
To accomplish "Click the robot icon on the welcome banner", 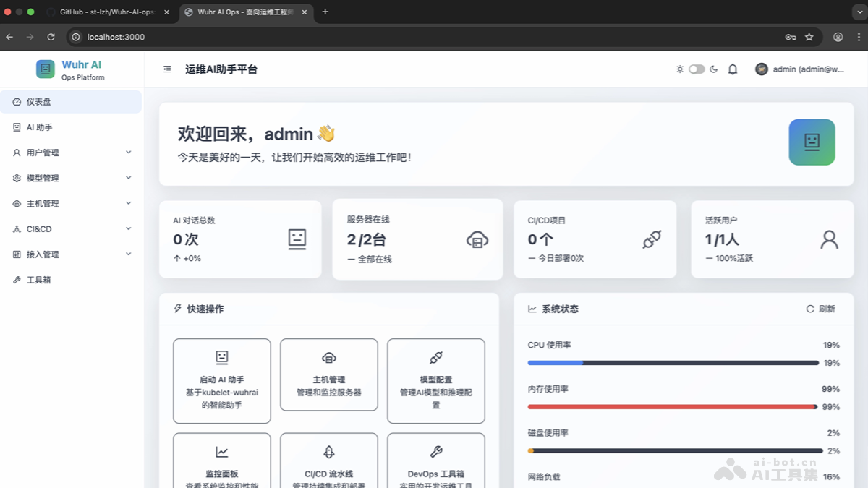I will 812,142.
